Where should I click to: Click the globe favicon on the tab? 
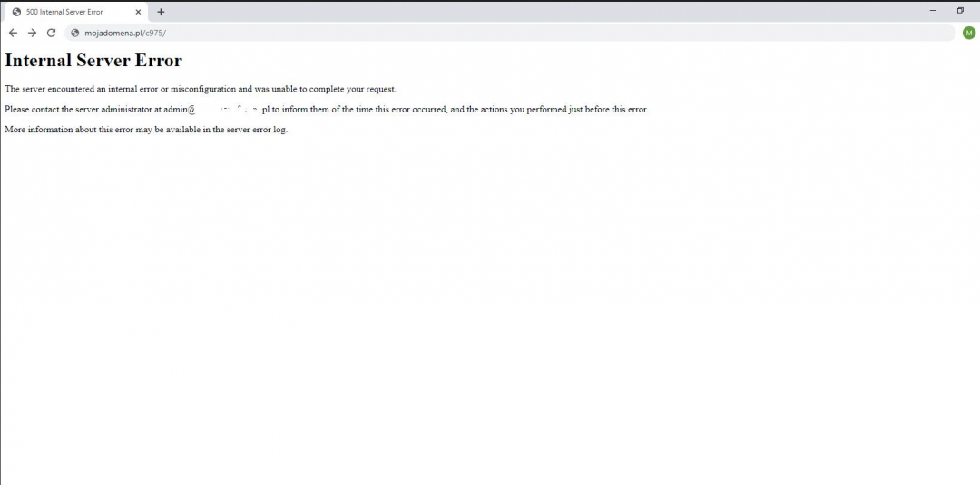[x=16, y=12]
